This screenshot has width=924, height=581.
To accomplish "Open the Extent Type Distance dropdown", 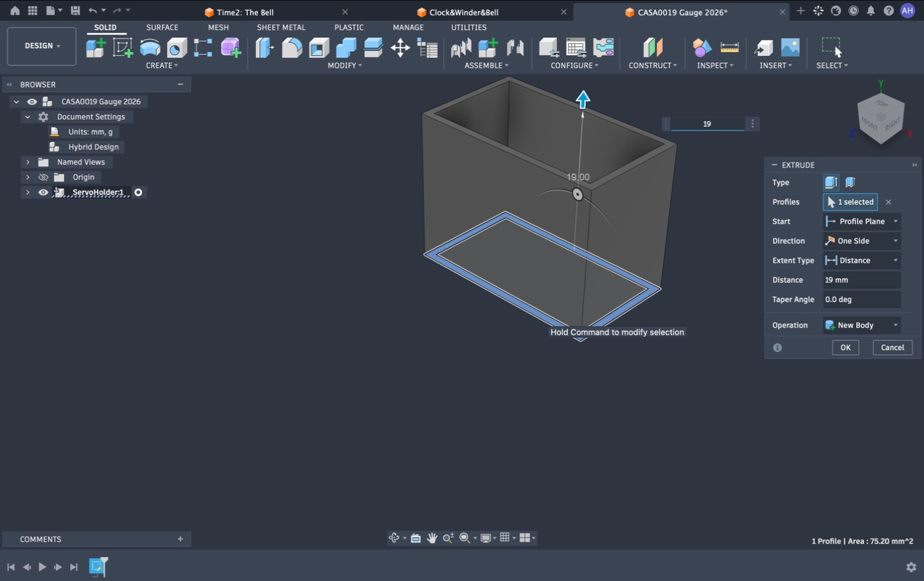I will tap(862, 260).
